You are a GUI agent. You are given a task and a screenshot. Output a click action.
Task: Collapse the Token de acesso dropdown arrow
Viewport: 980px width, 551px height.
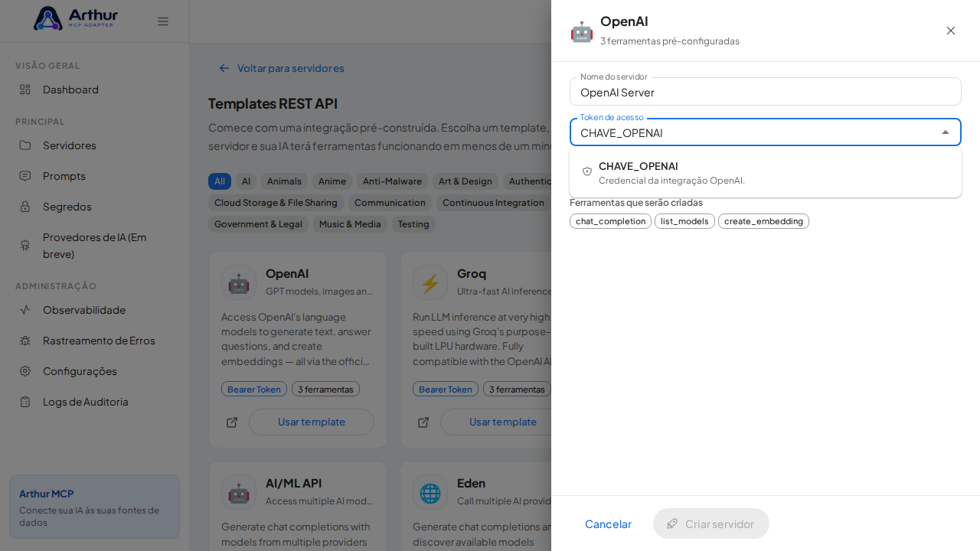click(x=946, y=132)
